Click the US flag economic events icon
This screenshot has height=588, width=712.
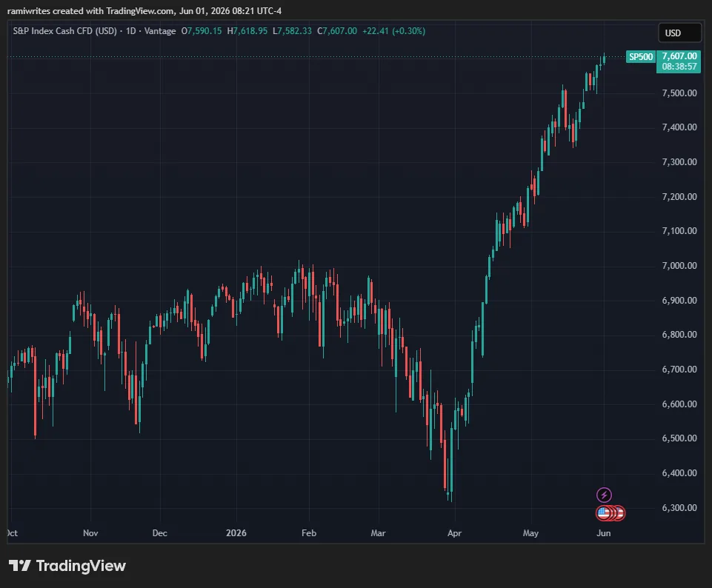pos(605,513)
